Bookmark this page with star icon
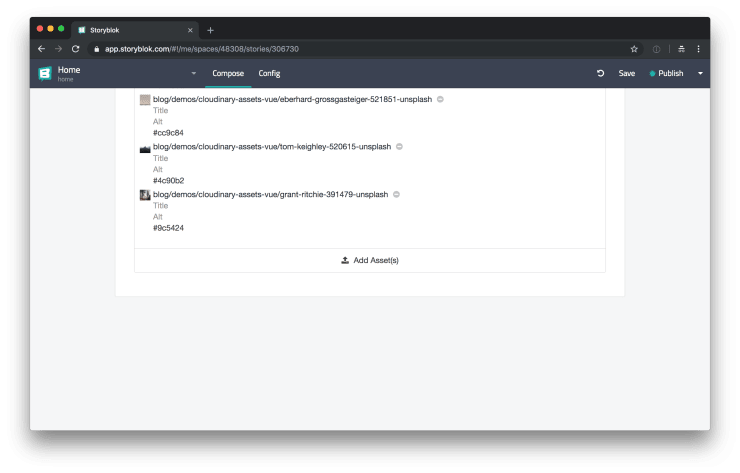740x473 pixels. (634, 49)
